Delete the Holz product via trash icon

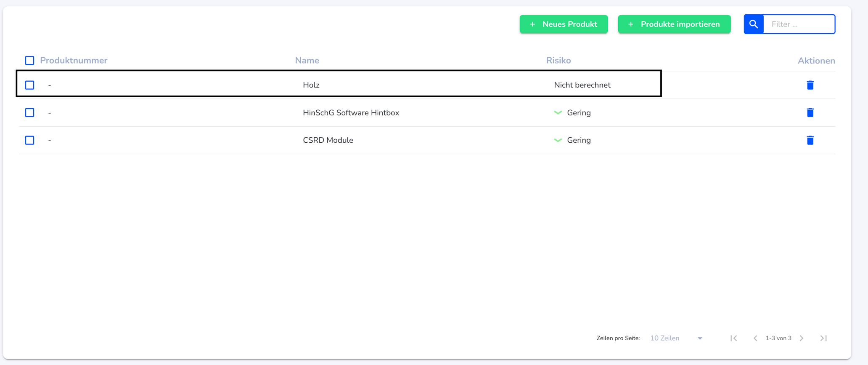click(810, 85)
